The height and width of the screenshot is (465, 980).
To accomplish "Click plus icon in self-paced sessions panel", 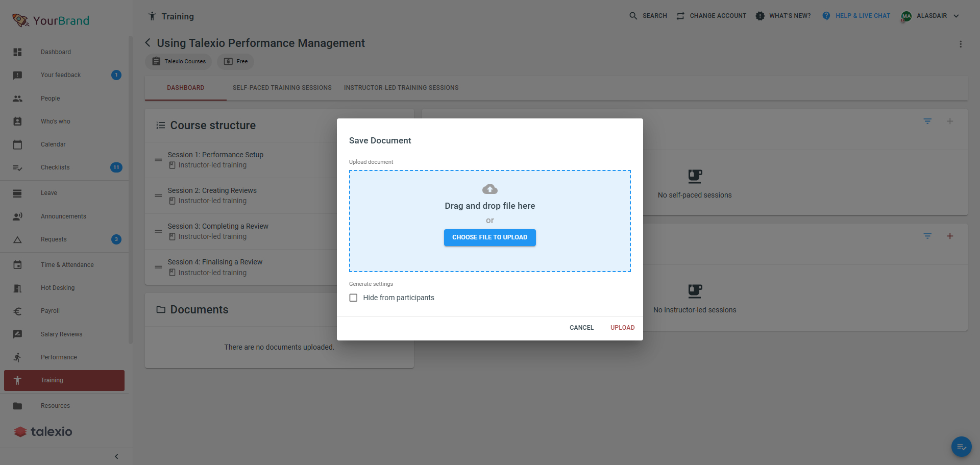I will click(x=950, y=121).
